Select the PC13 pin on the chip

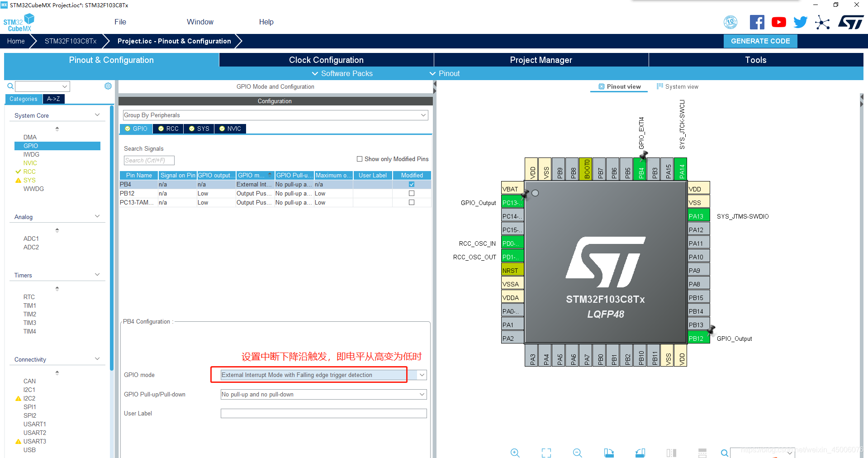(512, 202)
